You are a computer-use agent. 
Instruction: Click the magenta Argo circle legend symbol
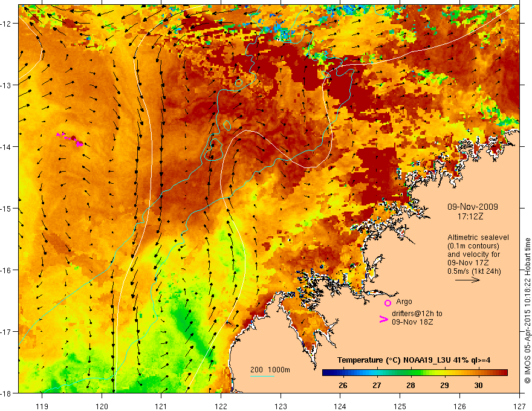(x=388, y=303)
